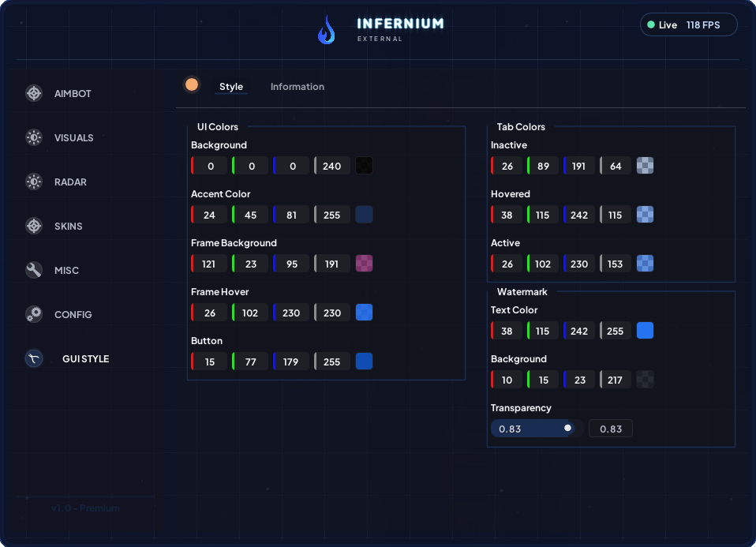Open the Frame Background color swatch
756x547 pixels.
[x=364, y=264]
